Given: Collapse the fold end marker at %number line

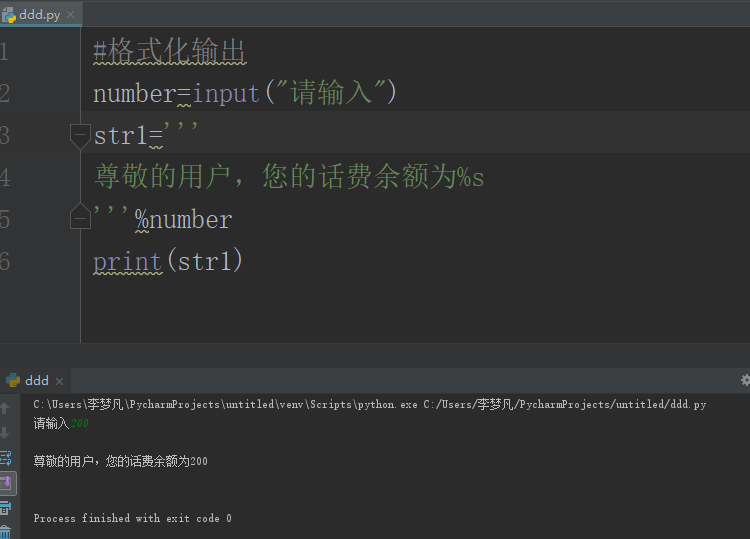Looking at the screenshot, I should (80, 216).
